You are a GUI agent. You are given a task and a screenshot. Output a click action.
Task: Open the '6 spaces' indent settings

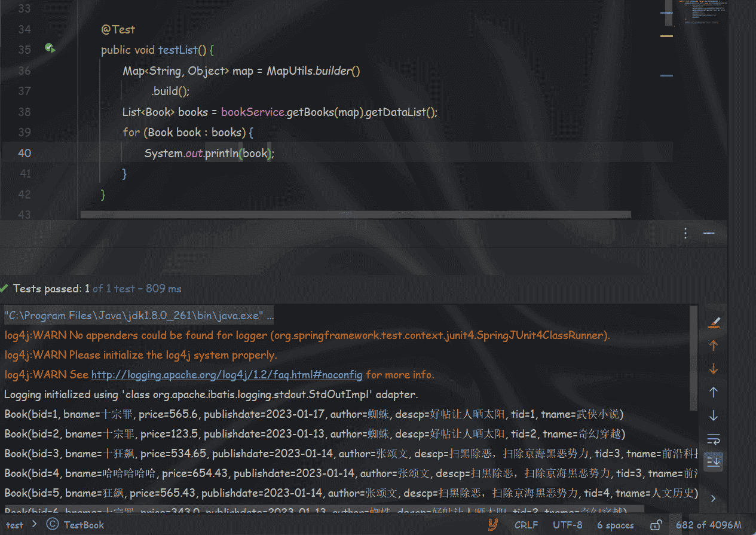pyautogui.click(x=616, y=525)
